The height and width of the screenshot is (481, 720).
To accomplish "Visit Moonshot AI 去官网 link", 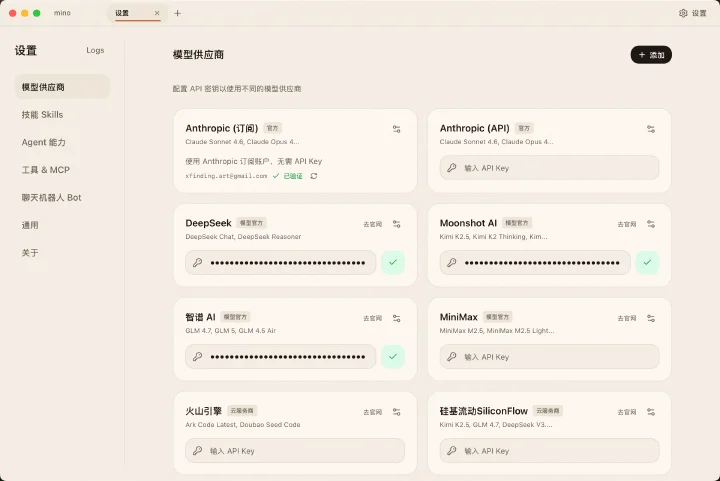I will coord(627,224).
